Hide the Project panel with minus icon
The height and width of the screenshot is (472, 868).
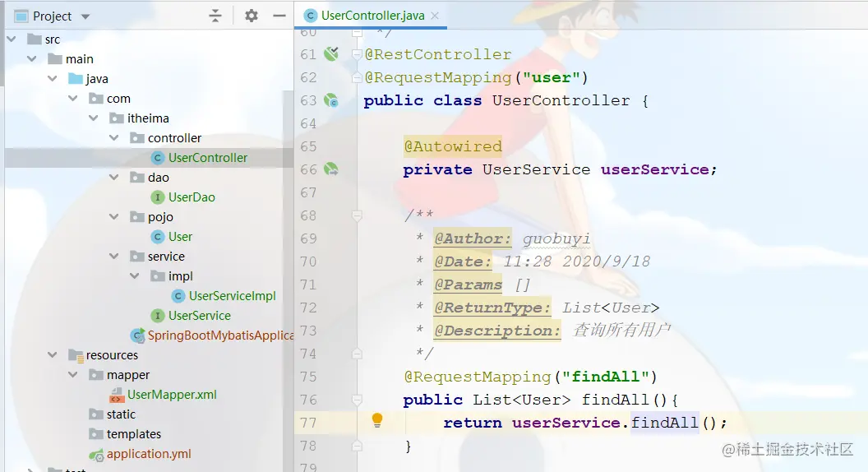coord(279,16)
